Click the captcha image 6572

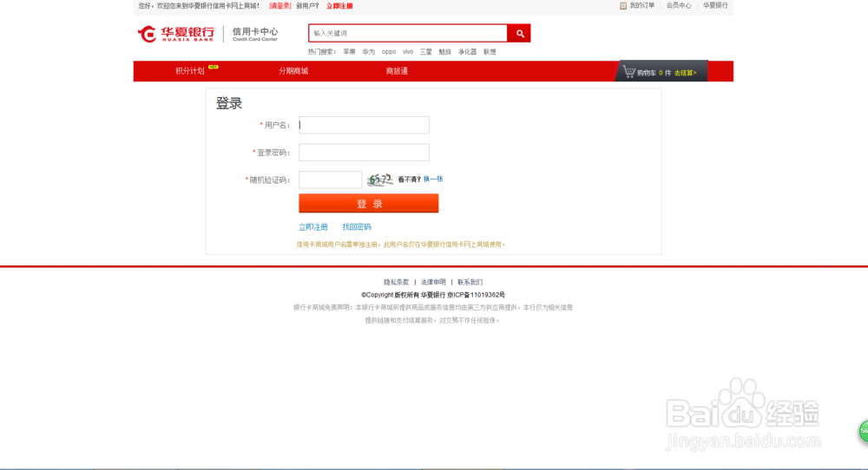[380, 180]
